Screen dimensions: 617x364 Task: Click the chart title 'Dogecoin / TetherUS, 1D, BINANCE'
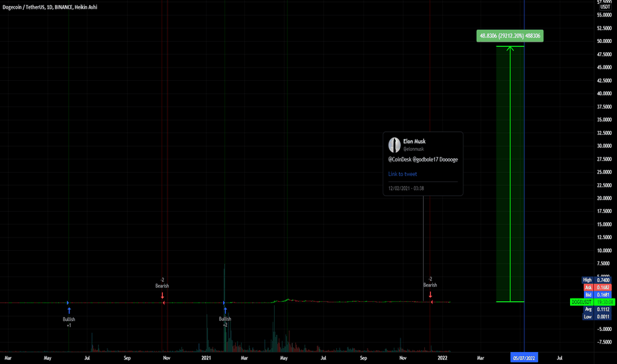pyautogui.click(x=50, y=7)
